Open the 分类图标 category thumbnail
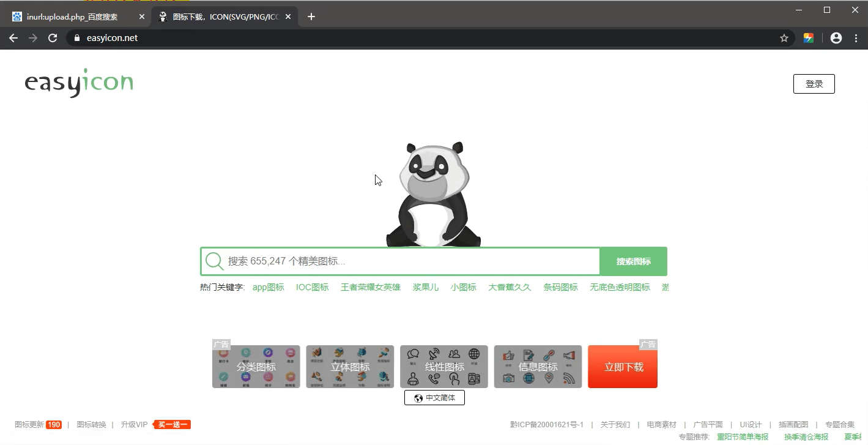 click(x=256, y=367)
